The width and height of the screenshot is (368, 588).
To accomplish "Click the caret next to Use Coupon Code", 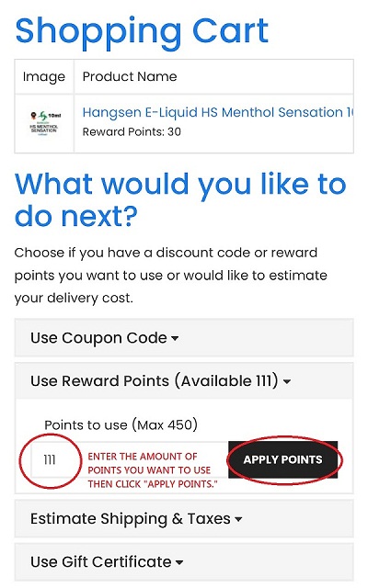I will (175, 338).
